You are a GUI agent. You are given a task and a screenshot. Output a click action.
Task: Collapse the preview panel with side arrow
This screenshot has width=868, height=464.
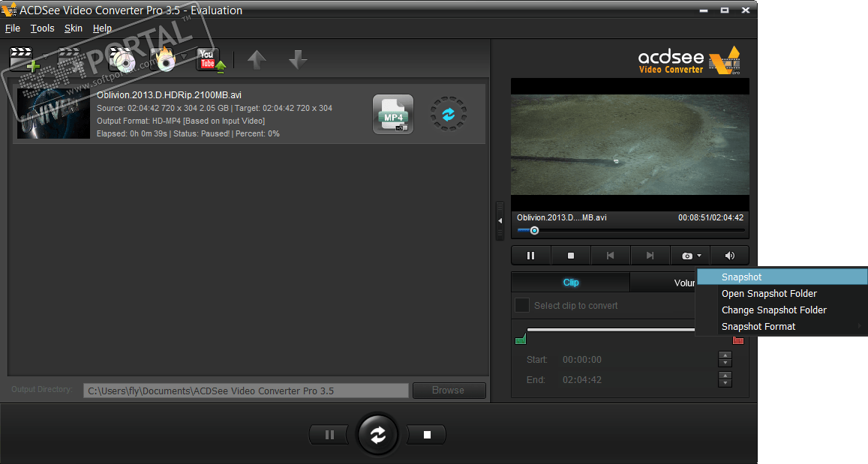point(500,220)
